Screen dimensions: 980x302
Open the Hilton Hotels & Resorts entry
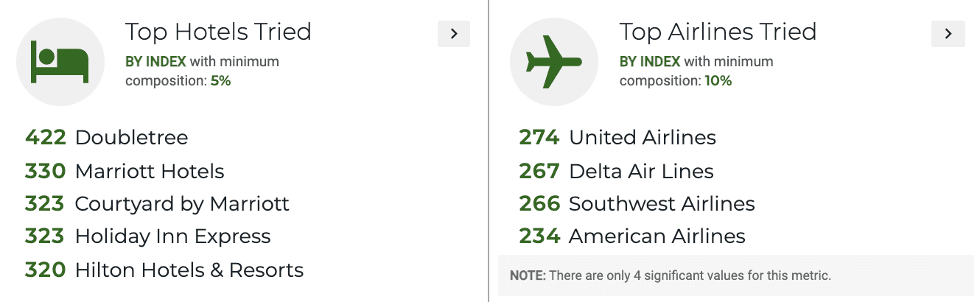coord(164,270)
